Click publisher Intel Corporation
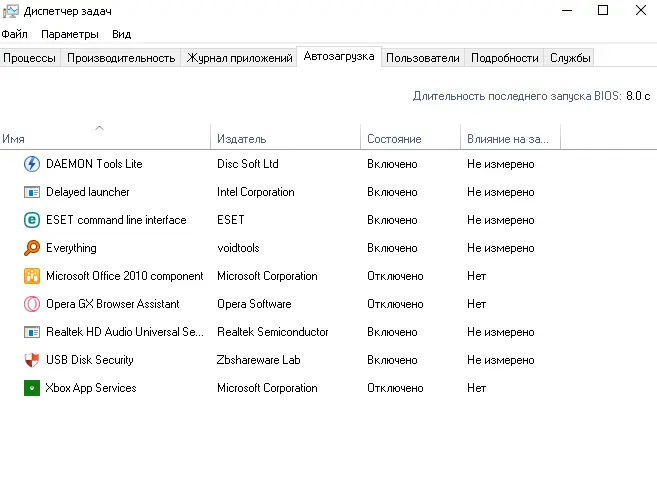This screenshot has width=657, height=488. pyautogui.click(x=256, y=192)
